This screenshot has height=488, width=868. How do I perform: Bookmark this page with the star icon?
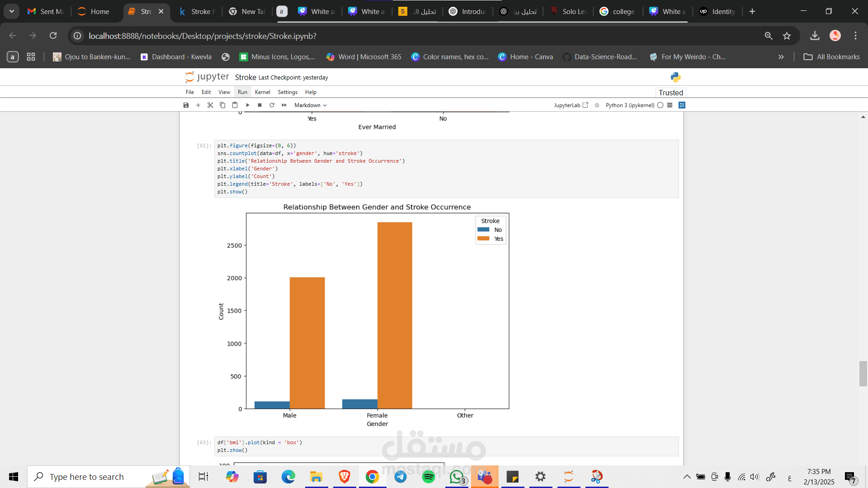click(787, 36)
